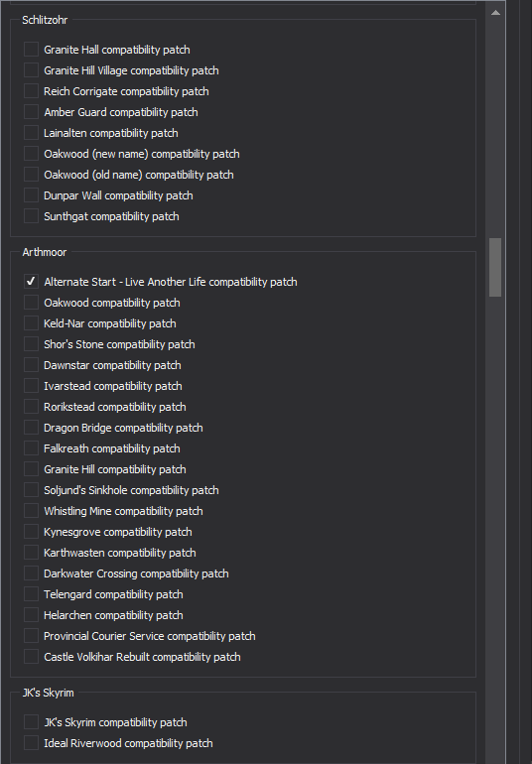The height and width of the screenshot is (764, 532).
Task: Click the scroll up arrow
Action: (x=495, y=13)
